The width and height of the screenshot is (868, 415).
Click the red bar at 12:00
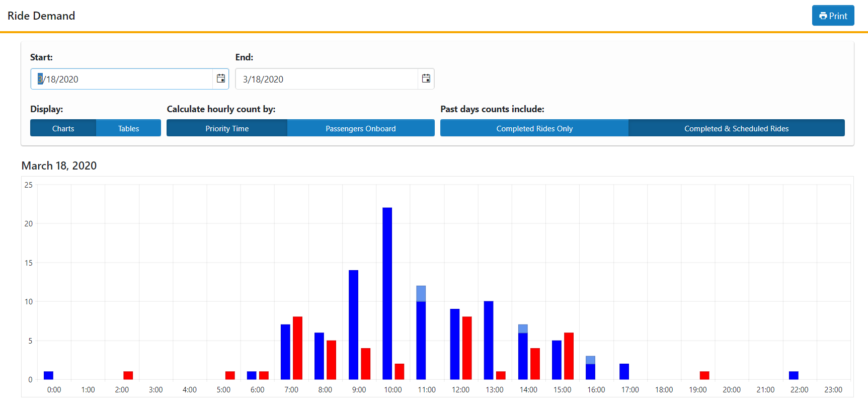pyautogui.click(x=467, y=348)
